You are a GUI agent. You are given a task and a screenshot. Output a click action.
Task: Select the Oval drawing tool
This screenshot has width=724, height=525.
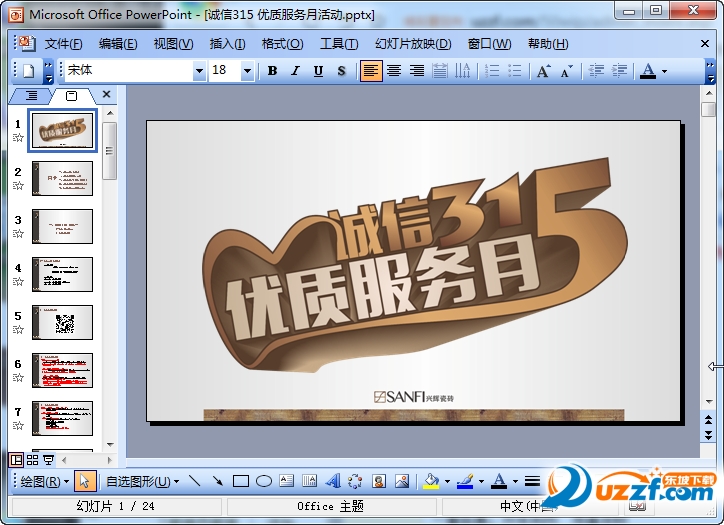(x=263, y=481)
